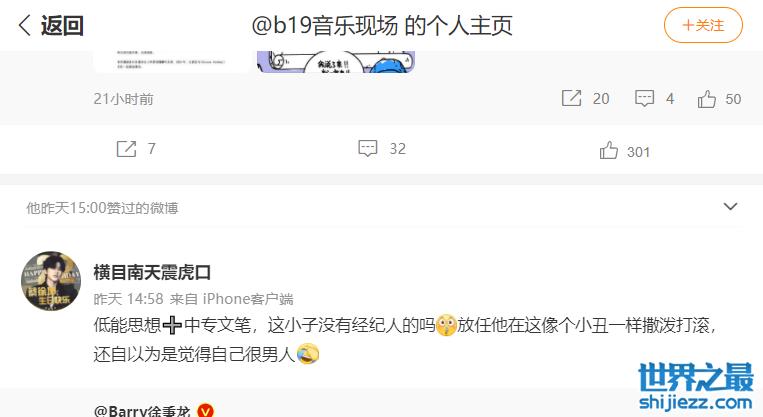Like the post with 301 likes

pos(609,150)
